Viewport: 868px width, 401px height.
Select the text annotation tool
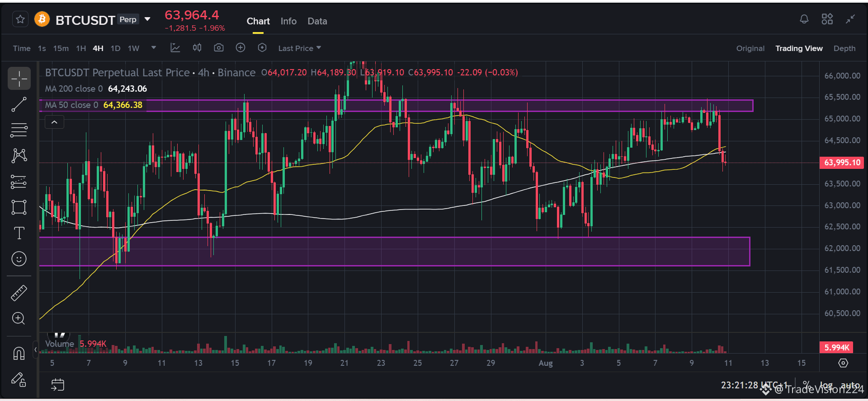pos(19,233)
